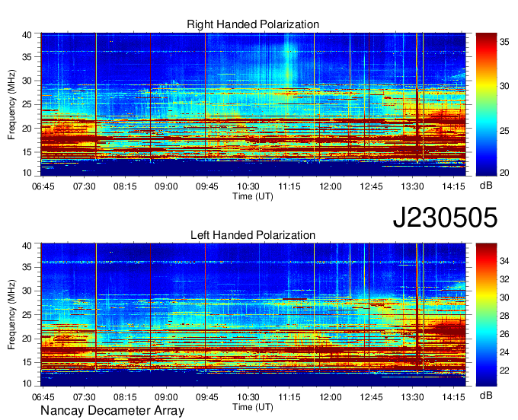Click 07:30 time tick on Left Handed plot
Viewport: 518px width, 420px height.
click(x=85, y=397)
